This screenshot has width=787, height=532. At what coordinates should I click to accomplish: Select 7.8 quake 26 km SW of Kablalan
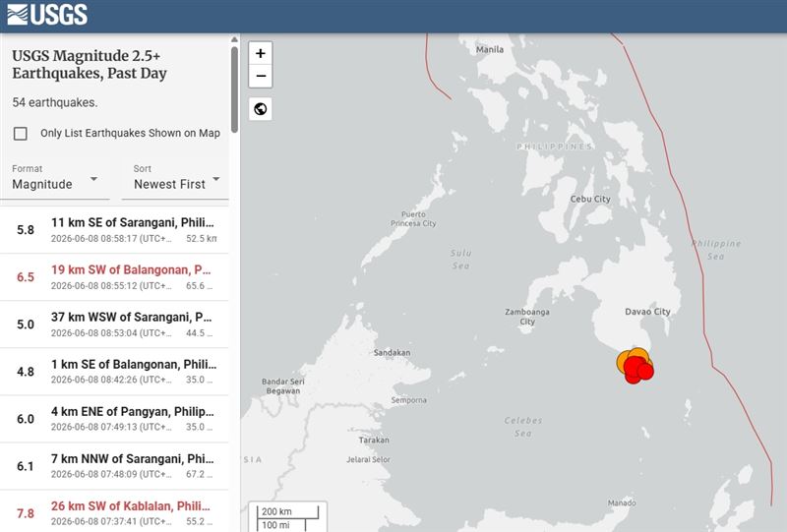click(x=114, y=512)
